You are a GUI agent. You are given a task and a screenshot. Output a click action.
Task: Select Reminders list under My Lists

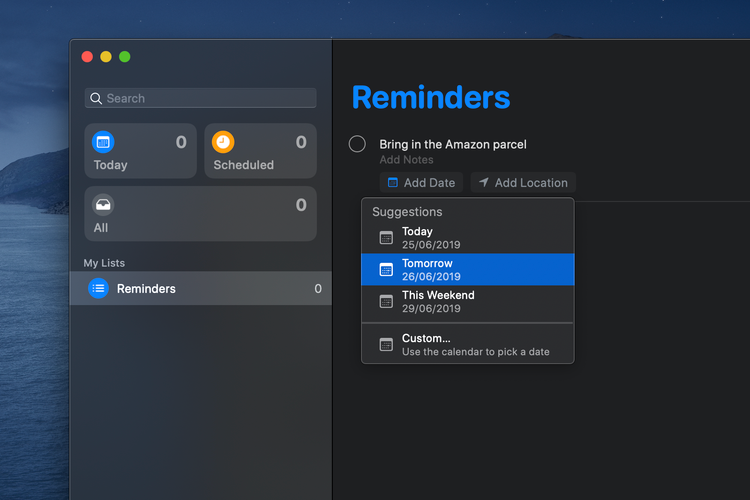pyautogui.click(x=201, y=288)
